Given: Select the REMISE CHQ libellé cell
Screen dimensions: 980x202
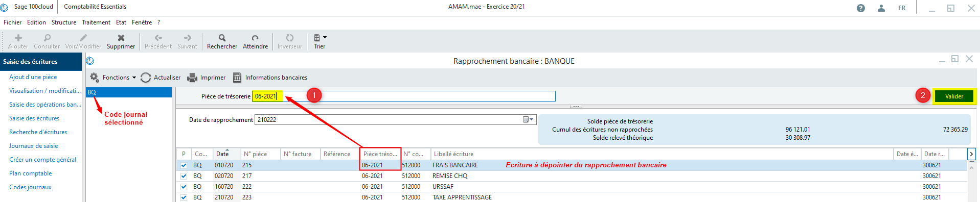Looking at the screenshot, I should 450,176.
